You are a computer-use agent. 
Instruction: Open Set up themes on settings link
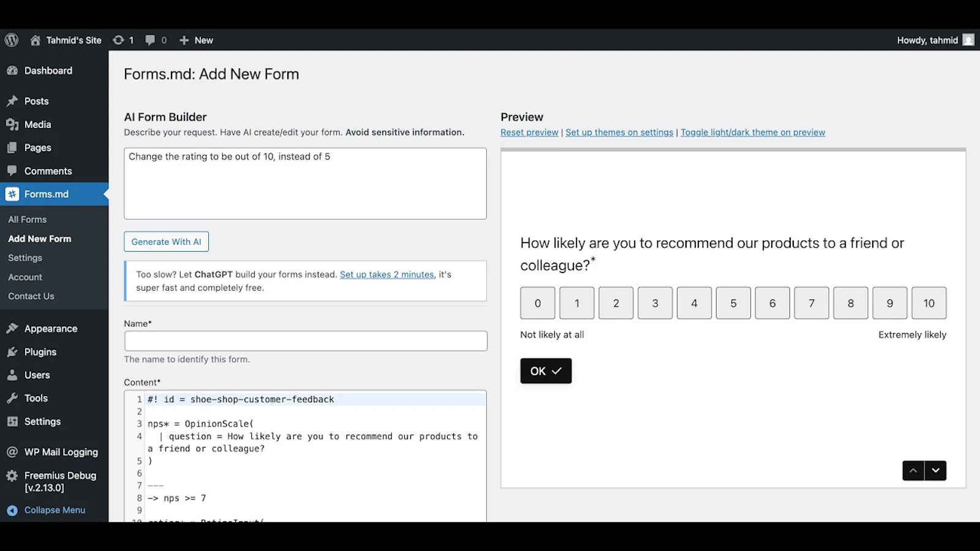pos(619,132)
